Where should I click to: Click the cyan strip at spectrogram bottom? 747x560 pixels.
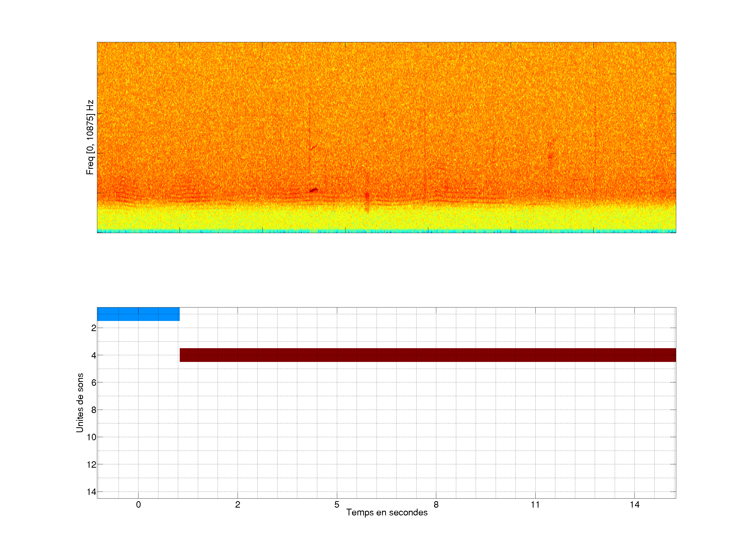[x=387, y=231]
